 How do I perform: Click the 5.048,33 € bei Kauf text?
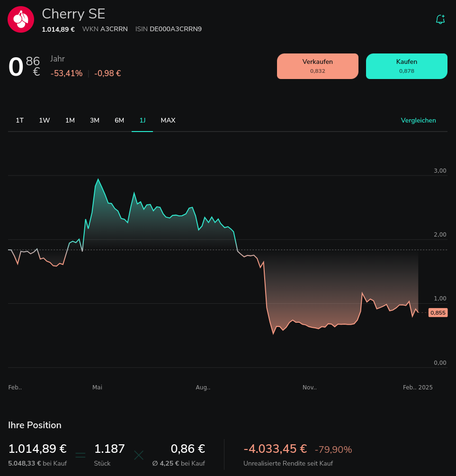coord(37,463)
